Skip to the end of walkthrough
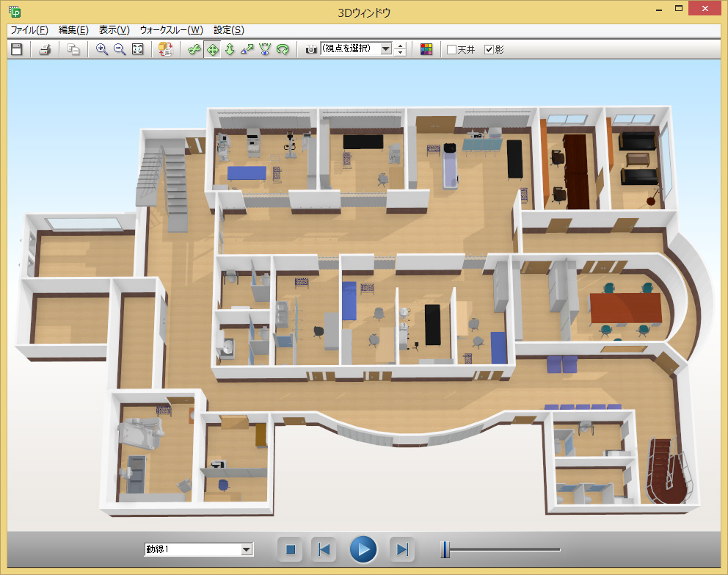 401,549
